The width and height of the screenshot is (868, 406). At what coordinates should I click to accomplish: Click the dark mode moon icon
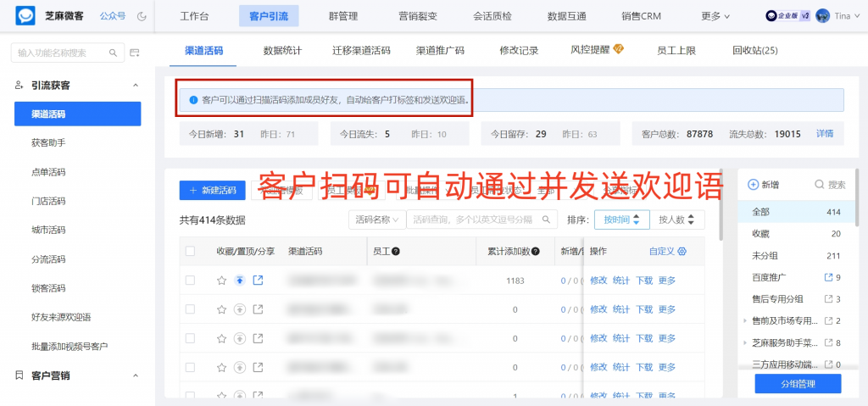click(x=142, y=16)
